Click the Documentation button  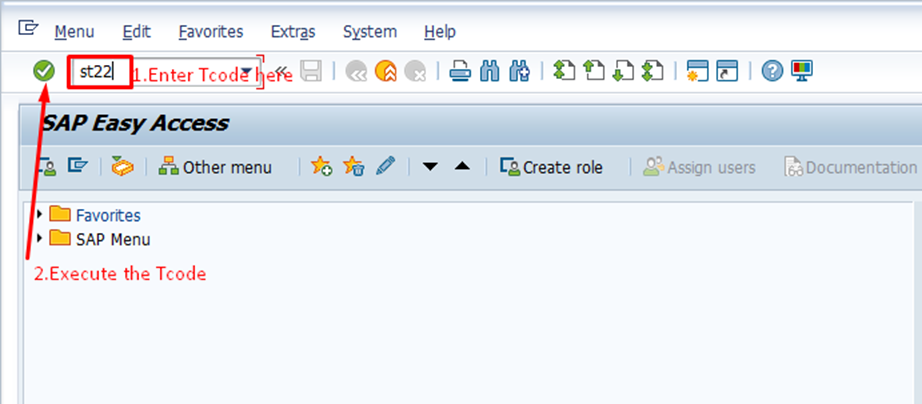pyautogui.click(x=850, y=168)
